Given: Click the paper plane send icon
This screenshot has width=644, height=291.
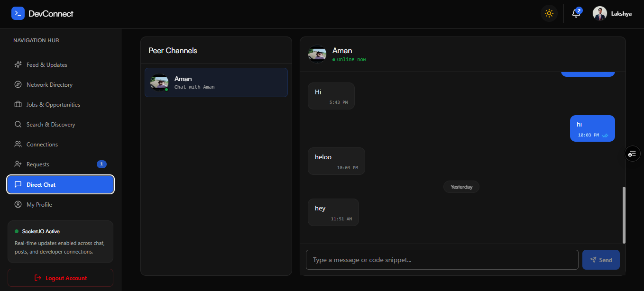Looking at the screenshot, I should pos(593,260).
